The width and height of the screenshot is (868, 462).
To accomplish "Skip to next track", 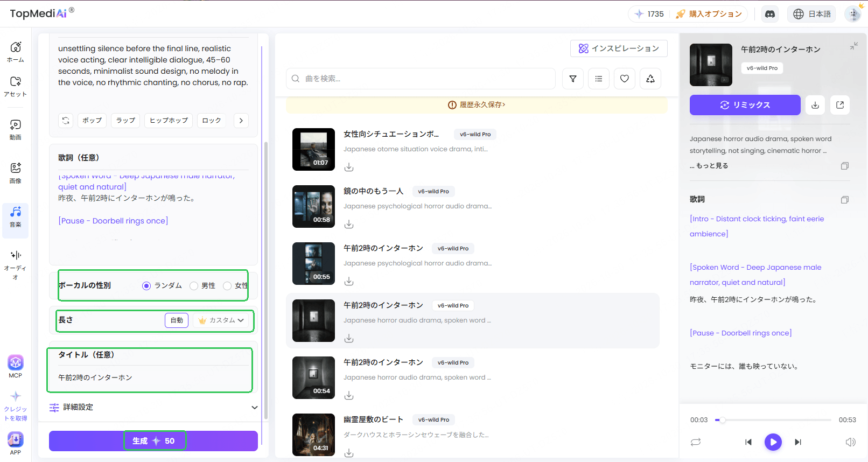I will click(x=798, y=442).
